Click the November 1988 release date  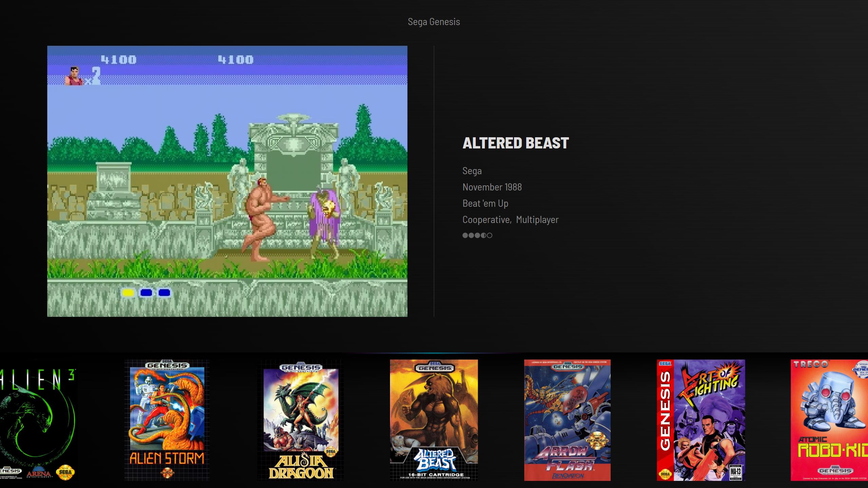(x=492, y=187)
